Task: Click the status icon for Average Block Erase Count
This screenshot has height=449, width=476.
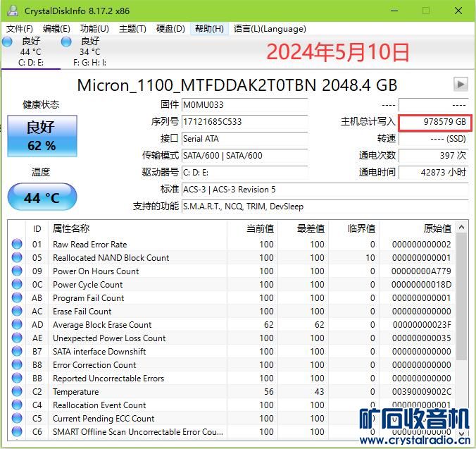Action: pyautogui.click(x=17, y=324)
